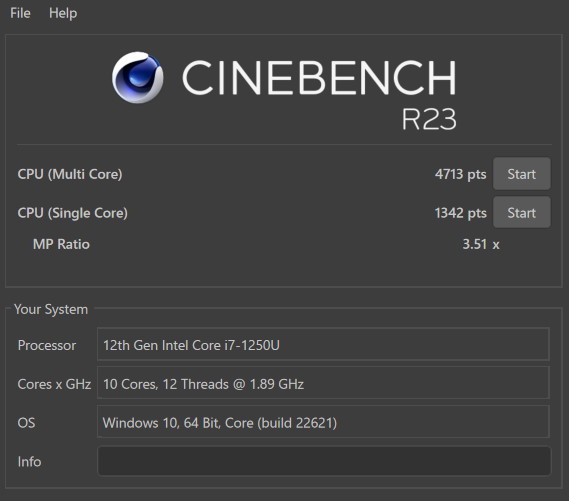
Task: Click the MP Ratio label
Action: pyautogui.click(x=61, y=244)
